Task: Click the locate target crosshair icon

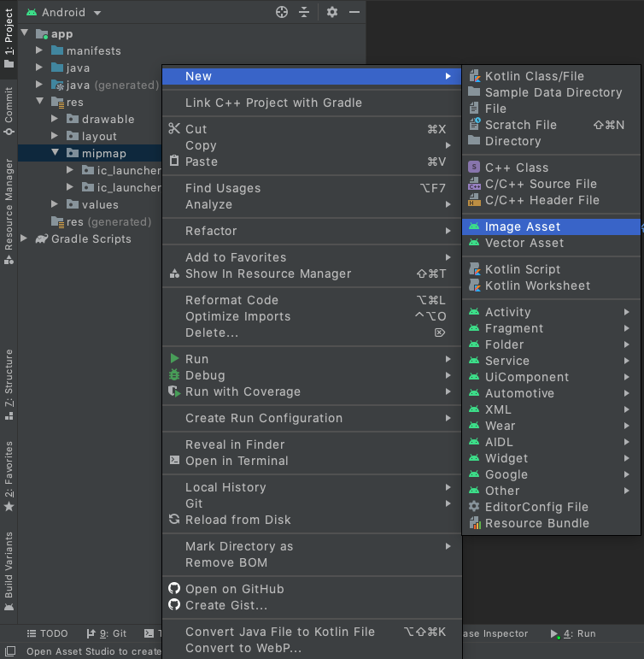Action: pyautogui.click(x=282, y=12)
